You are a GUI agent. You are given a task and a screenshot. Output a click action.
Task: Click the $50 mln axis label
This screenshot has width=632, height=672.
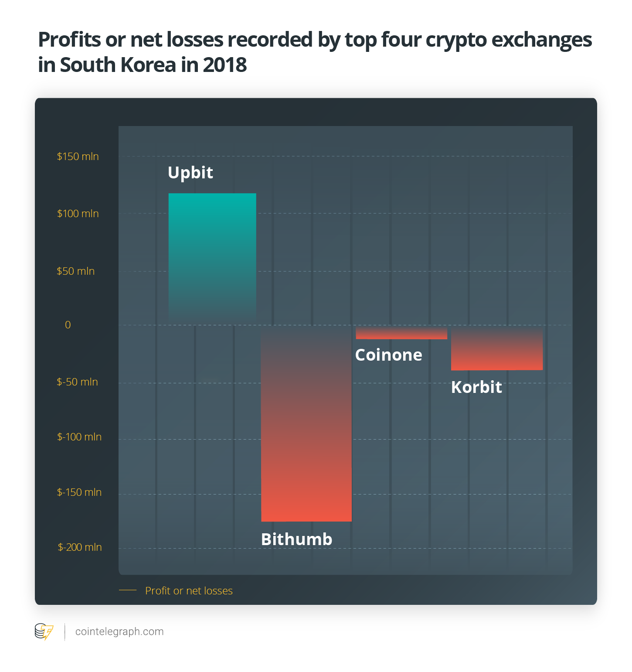click(x=76, y=271)
